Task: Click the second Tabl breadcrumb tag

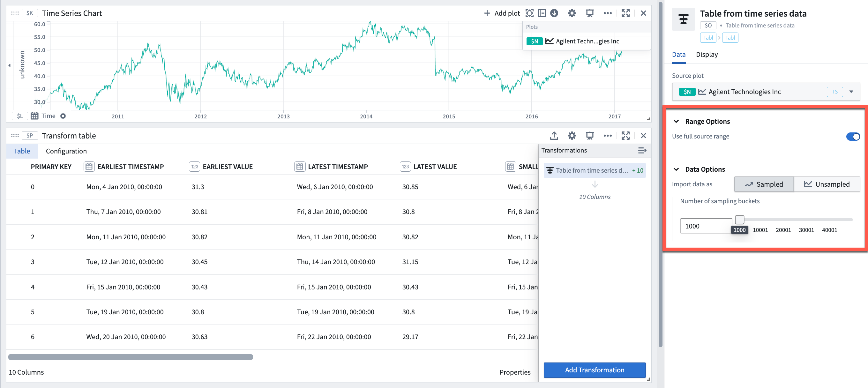Action: (x=730, y=38)
